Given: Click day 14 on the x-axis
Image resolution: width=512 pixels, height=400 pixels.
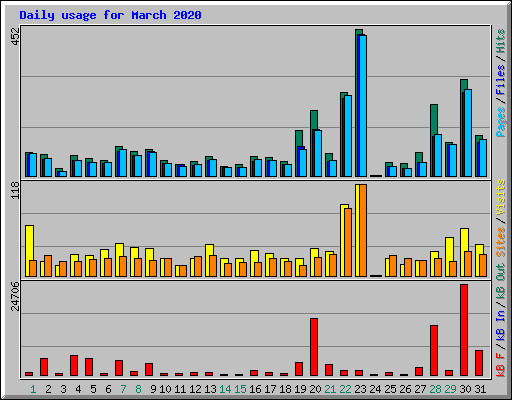Looking at the screenshot, I should pos(226,389).
